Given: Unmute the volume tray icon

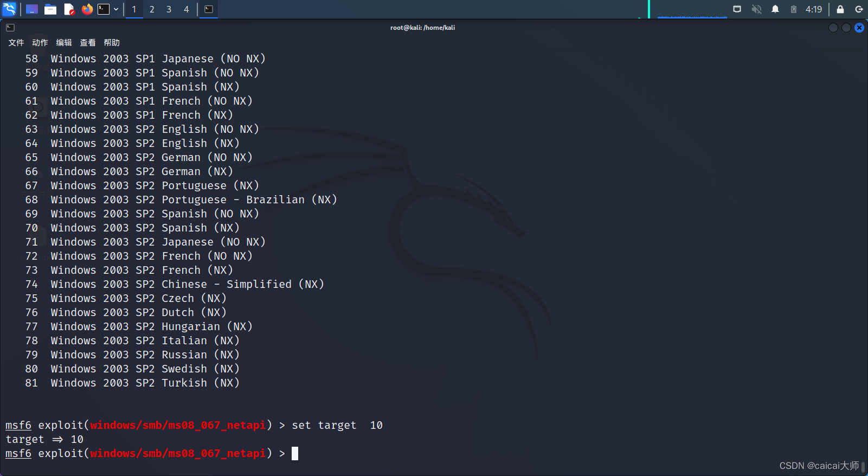Looking at the screenshot, I should (756, 9).
